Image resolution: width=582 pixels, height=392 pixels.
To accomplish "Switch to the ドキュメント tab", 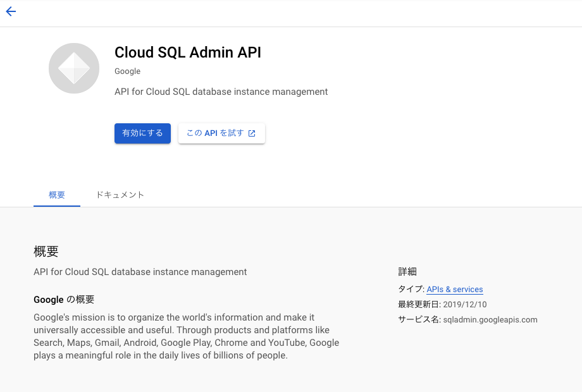I will pos(120,195).
